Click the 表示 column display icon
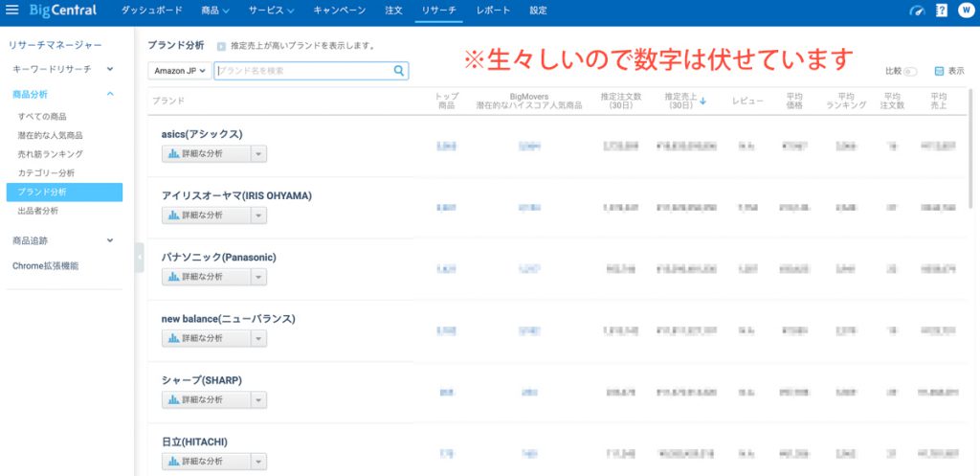The height and width of the screenshot is (476, 980). (x=939, y=71)
